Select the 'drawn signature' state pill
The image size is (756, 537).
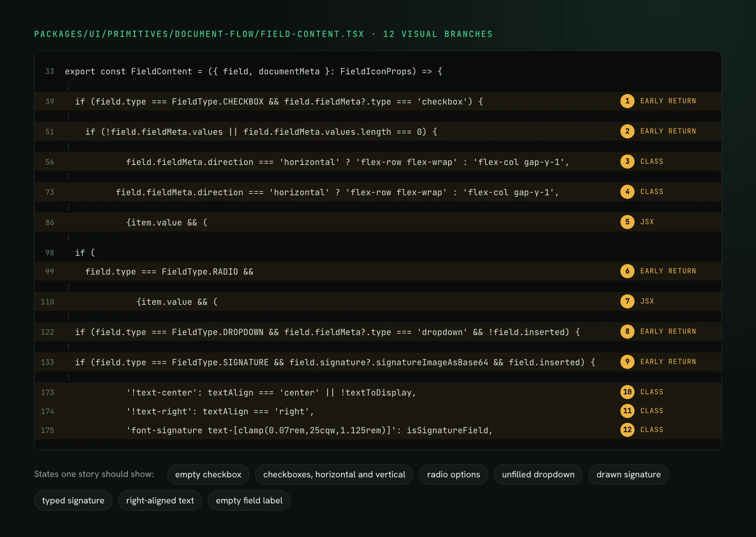pos(629,474)
